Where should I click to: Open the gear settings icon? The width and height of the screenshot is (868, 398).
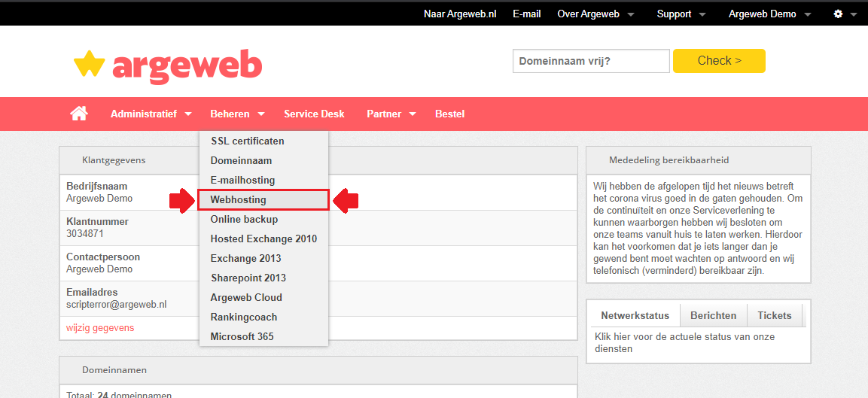845,14
